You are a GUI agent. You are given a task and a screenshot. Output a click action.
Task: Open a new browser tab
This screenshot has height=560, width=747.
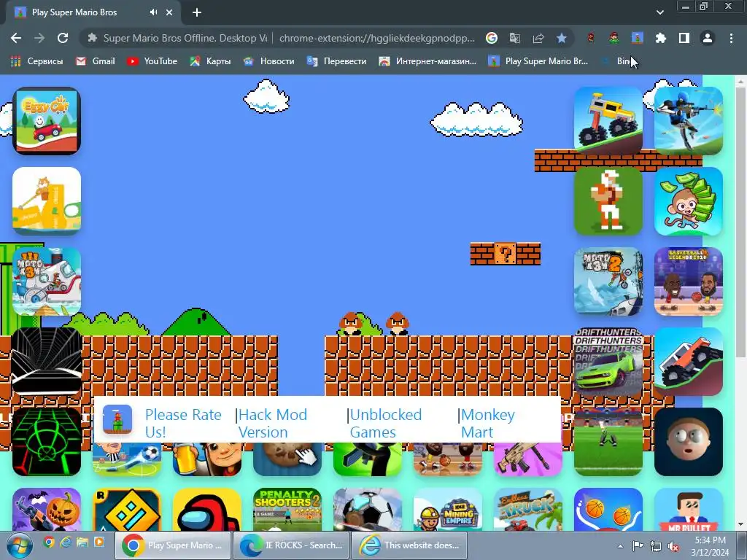pyautogui.click(x=197, y=12)
